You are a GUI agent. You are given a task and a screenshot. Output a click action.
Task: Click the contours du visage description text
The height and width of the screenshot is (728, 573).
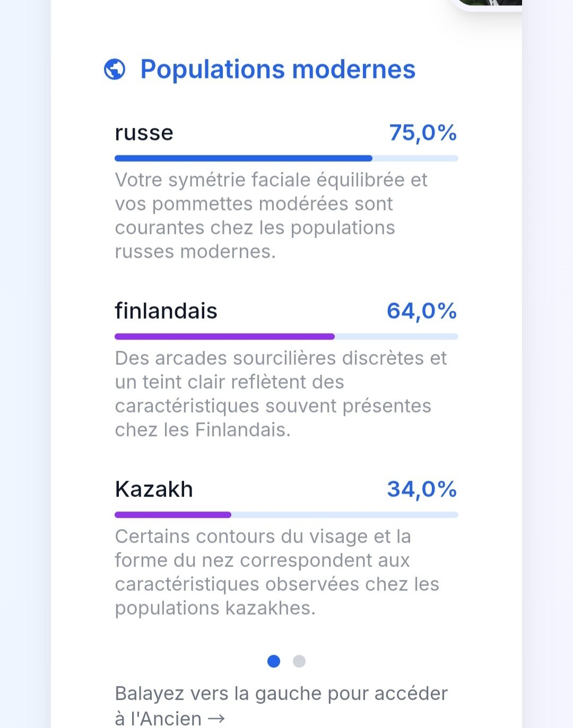276,572
